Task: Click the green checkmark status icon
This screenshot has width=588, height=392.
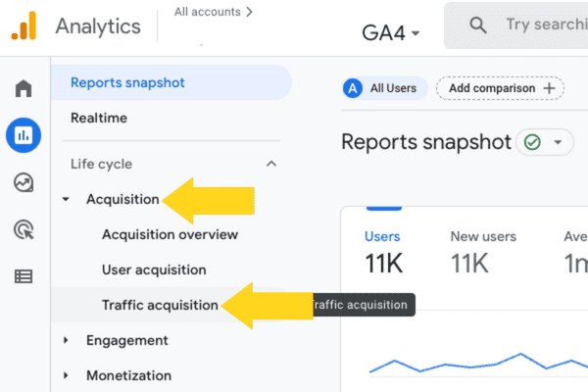Action: coord(532,142)
